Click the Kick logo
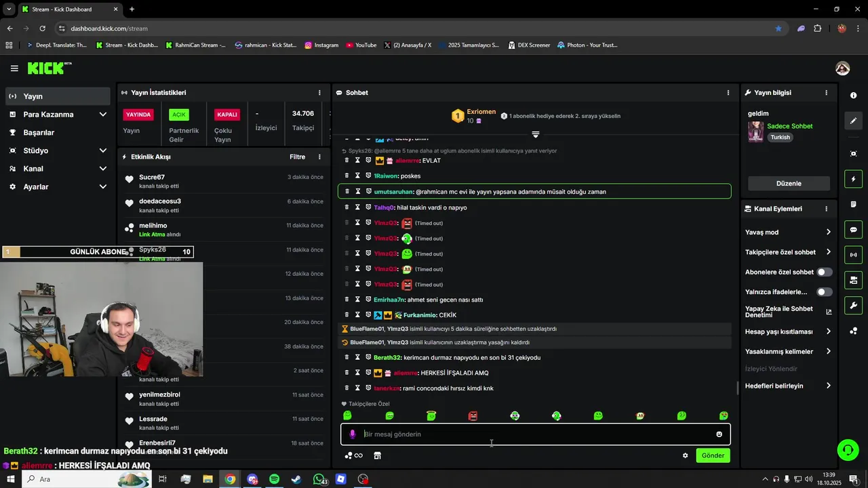The width and height of the screenshot is (868, 488). [x=49, y=68]
